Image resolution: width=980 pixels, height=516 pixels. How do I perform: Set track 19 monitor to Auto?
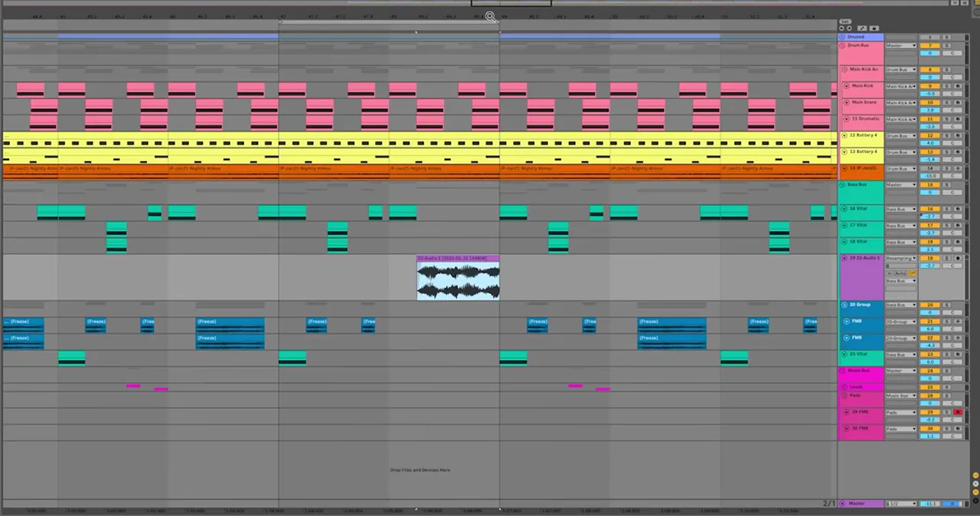(900, 273)
